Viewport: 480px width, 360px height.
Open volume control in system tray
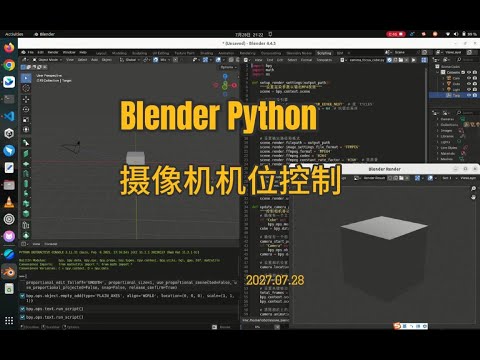(x=456, y=34)
